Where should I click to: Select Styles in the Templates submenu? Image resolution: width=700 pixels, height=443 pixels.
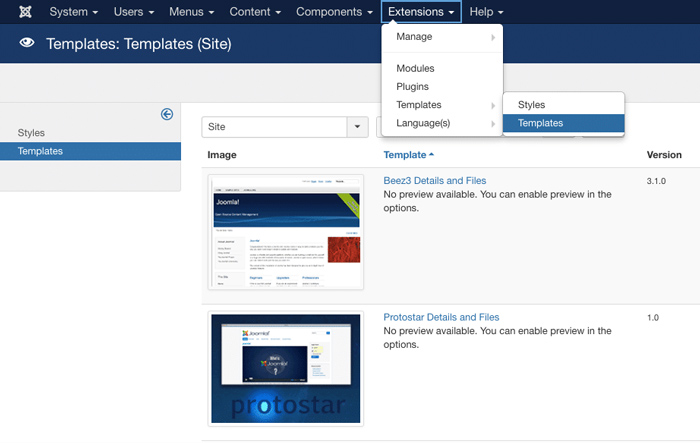pos(563,105)
